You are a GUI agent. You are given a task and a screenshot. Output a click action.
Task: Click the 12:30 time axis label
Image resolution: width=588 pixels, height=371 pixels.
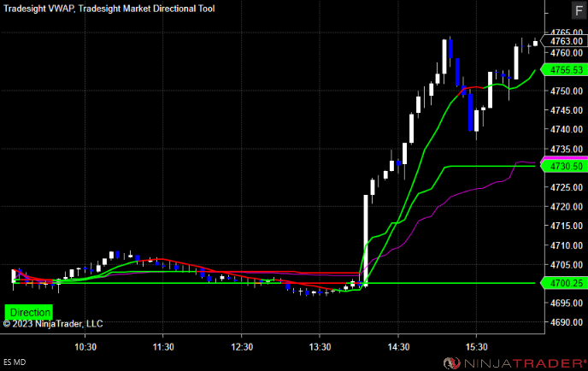tap(242, 347)
